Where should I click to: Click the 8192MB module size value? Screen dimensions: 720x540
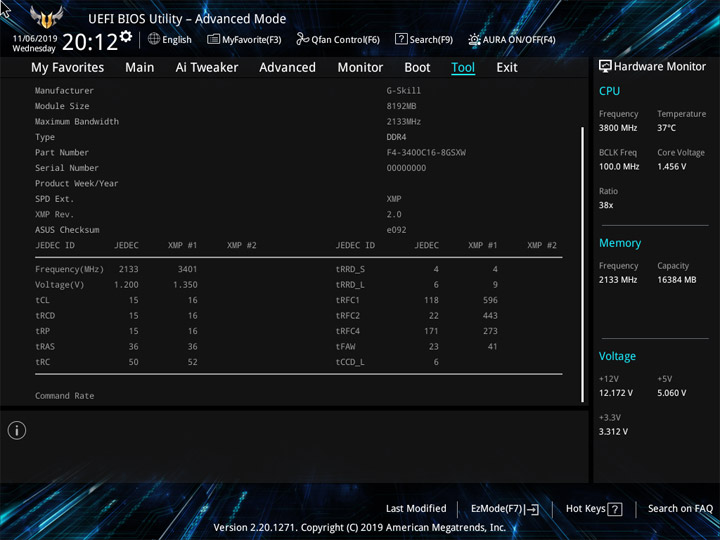(x=401, y=106)
